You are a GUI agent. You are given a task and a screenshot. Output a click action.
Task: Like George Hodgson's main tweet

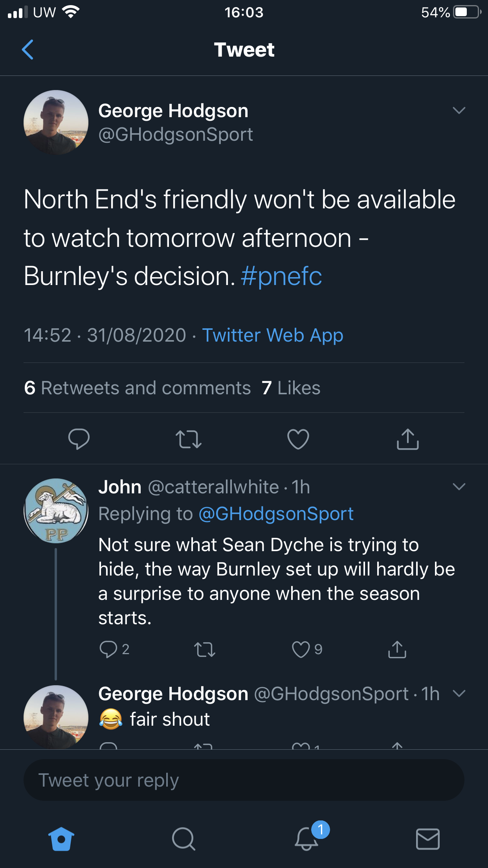point(298,439)
